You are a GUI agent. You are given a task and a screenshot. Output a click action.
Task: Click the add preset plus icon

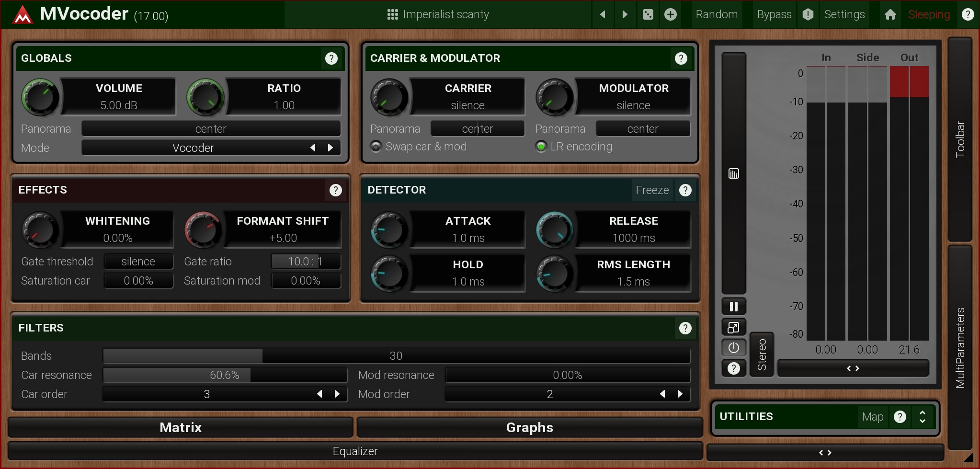671,14
